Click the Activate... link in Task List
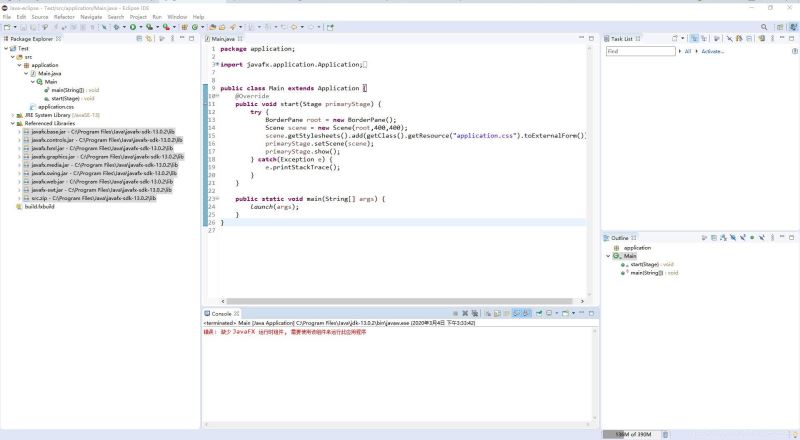 [712, 51]
